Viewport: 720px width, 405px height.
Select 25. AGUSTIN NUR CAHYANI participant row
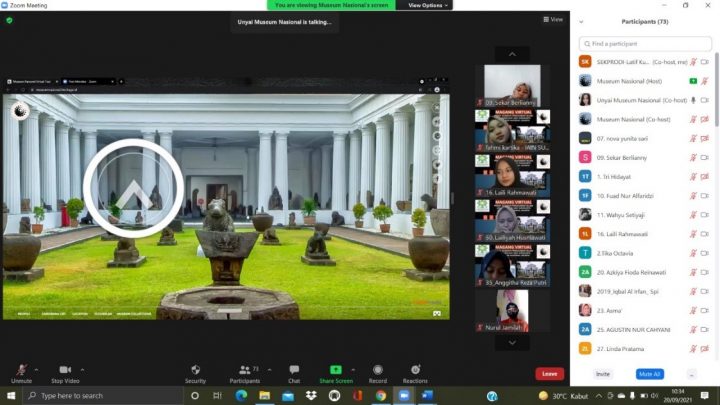tap(645, 330)
